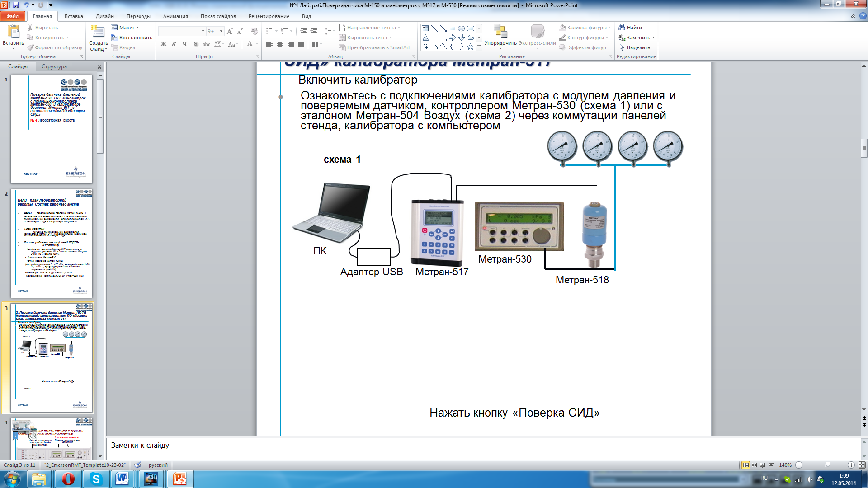The image size is (868, 488).
Task: Start slideshow from status bar icon
Action: pos(771,465)
